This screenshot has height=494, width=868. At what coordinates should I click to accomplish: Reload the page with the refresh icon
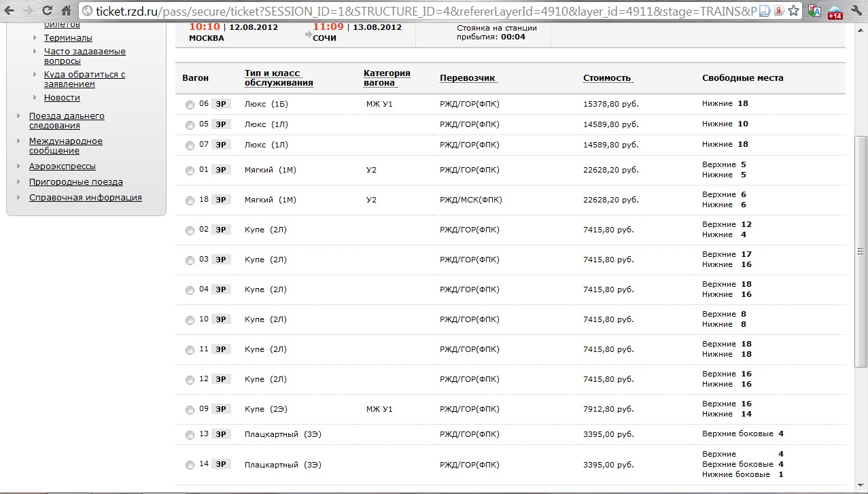click(47, 11)
